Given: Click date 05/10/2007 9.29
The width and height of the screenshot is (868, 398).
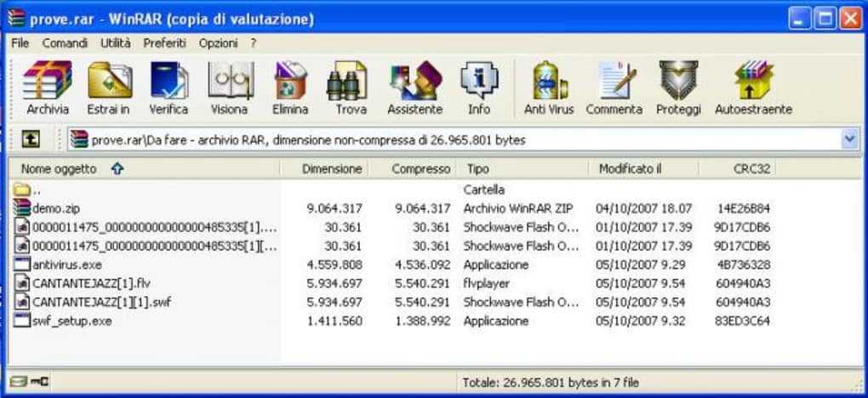Looking at the screenshot, I should (640, 264).
